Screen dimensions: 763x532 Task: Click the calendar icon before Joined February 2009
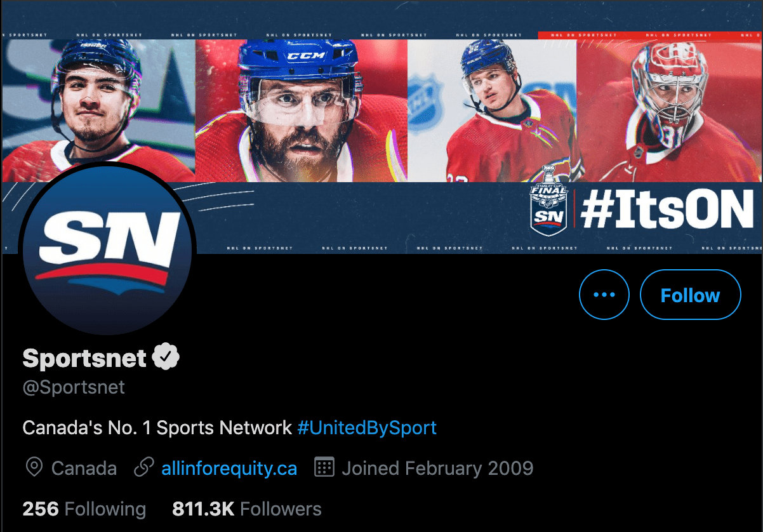[x=325, y=468]
